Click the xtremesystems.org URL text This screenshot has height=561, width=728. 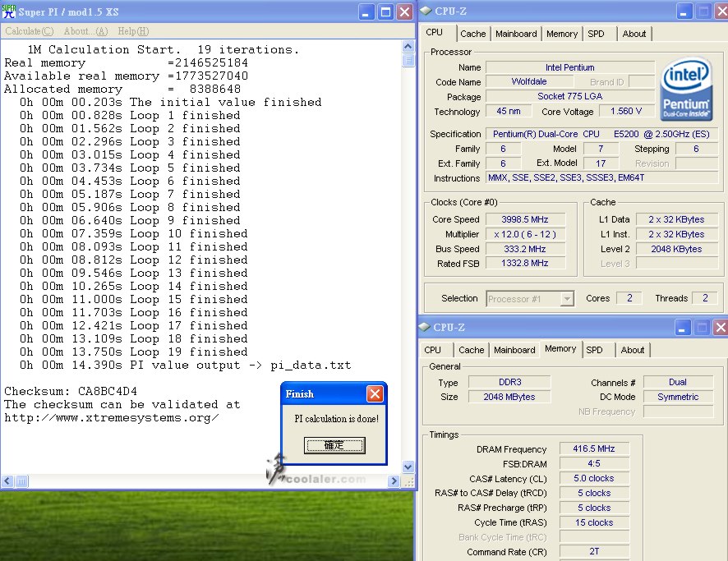112,417
